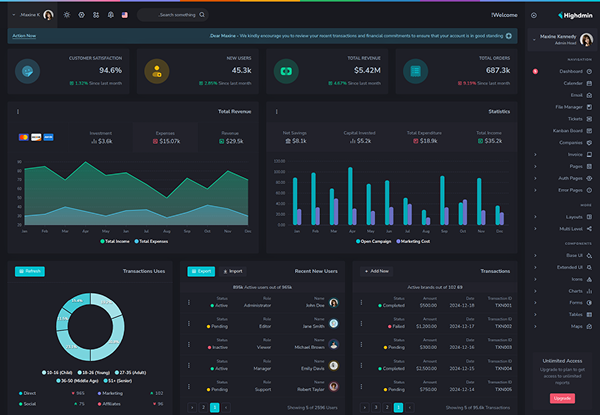Toggle the Marketing Cost legend series
Viewport: 600px width, 416px height.
pos(413,241)
